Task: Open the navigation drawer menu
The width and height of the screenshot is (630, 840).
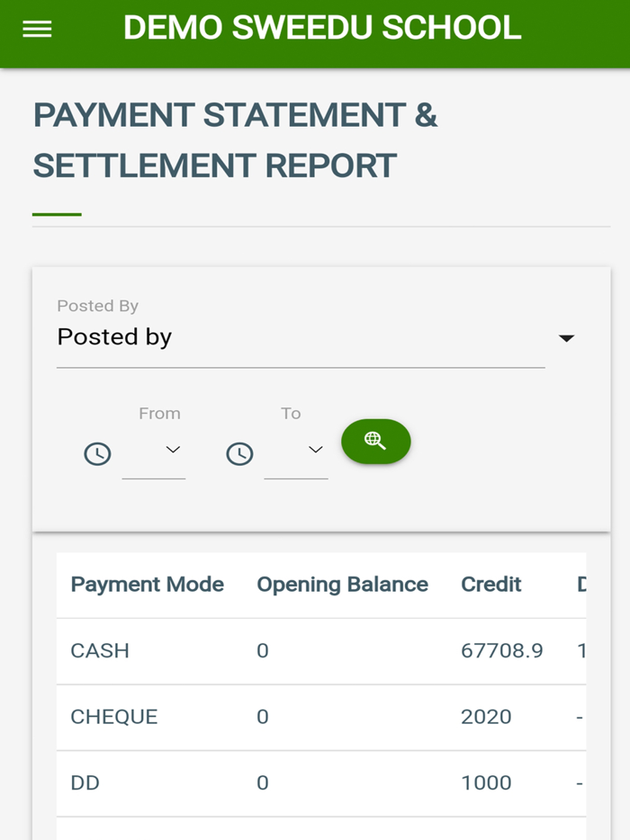Action: (x=36, y=28)
